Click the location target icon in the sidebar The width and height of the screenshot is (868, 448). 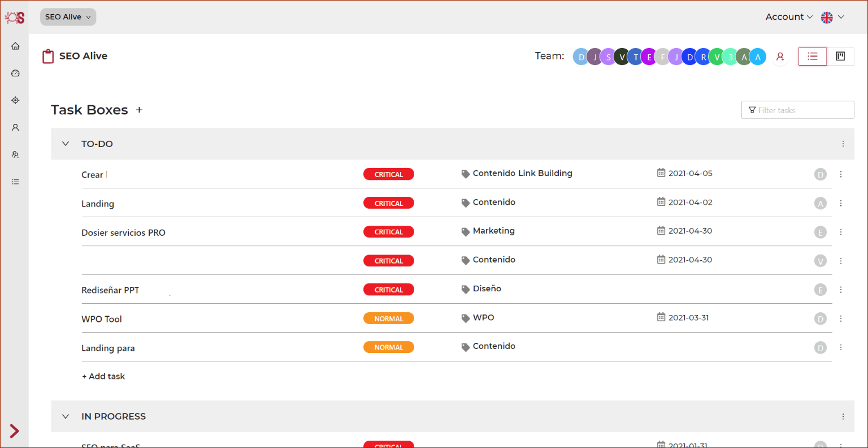pyautogui.click(x=15, y=100)
